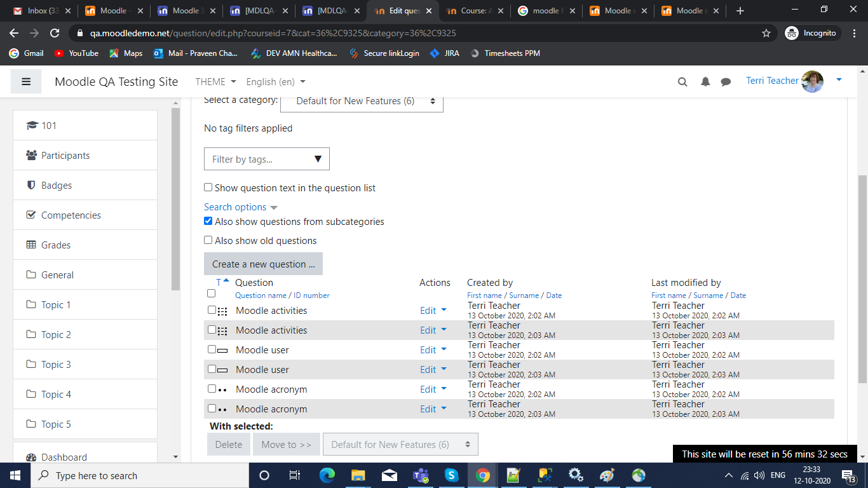
Task: Click the folder icon next to Topic 1
Action: [31, 304]
